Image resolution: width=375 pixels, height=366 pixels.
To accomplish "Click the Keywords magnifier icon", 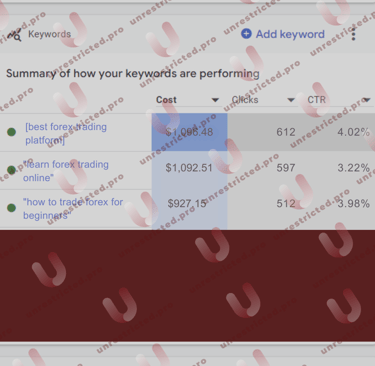I will point(14,34).
